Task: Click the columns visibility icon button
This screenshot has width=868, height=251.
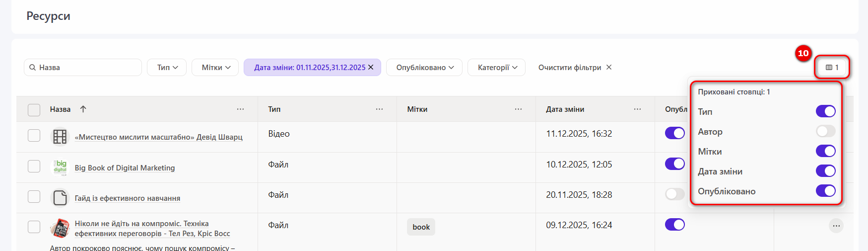Action: pos(832,68)
